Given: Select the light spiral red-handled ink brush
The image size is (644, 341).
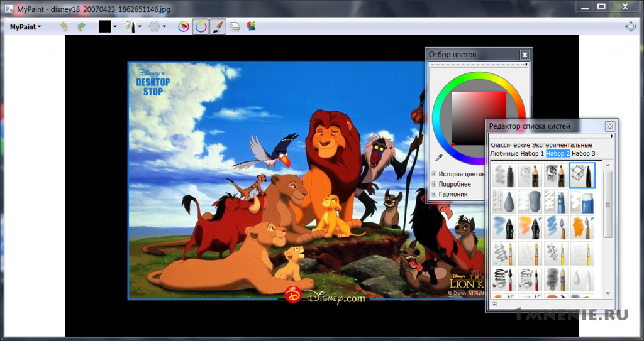Looking at the screenshot, I should [530, 279].
